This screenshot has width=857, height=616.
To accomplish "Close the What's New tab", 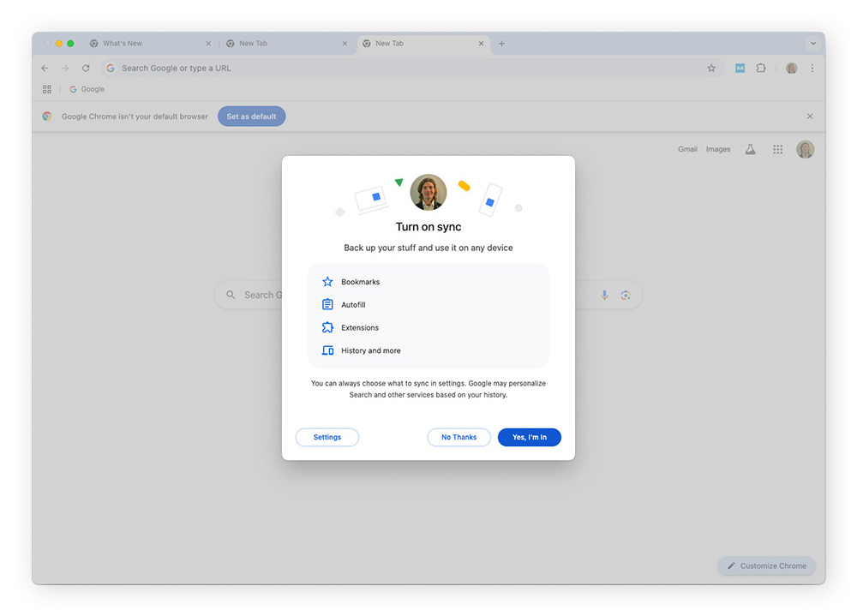I will pos(208,44).
